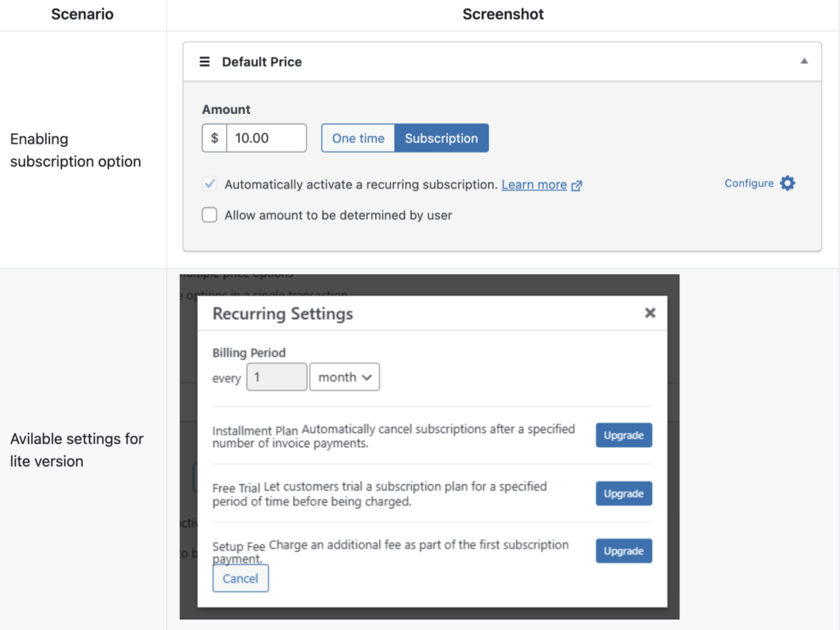
Task: Select the Subscription payment option
Action: (441, 138)
